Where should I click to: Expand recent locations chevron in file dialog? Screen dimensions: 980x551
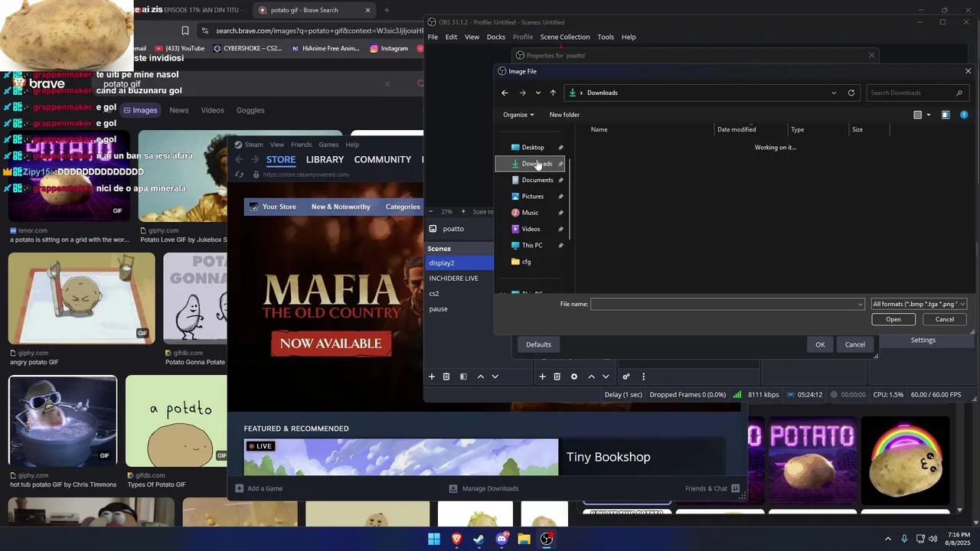pos(538,93)
